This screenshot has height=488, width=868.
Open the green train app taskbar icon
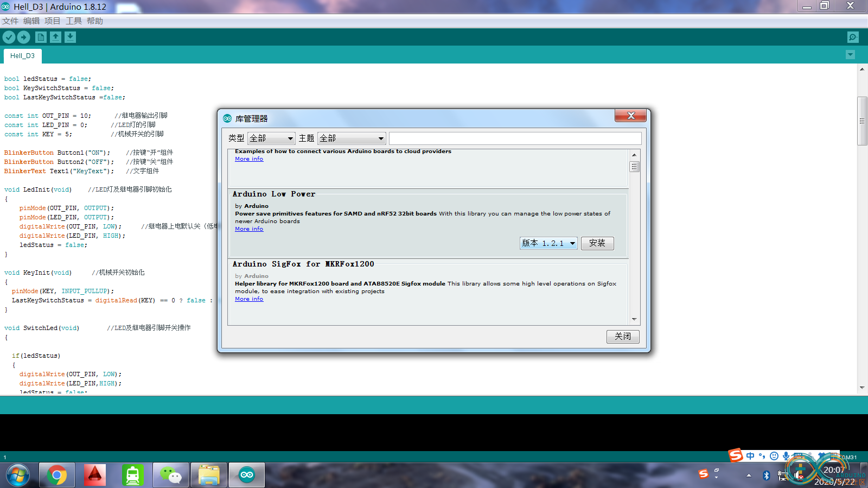coord(133,476)
